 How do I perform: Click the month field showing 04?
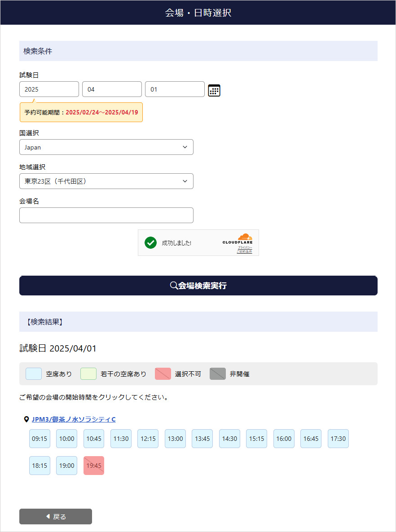112,89
